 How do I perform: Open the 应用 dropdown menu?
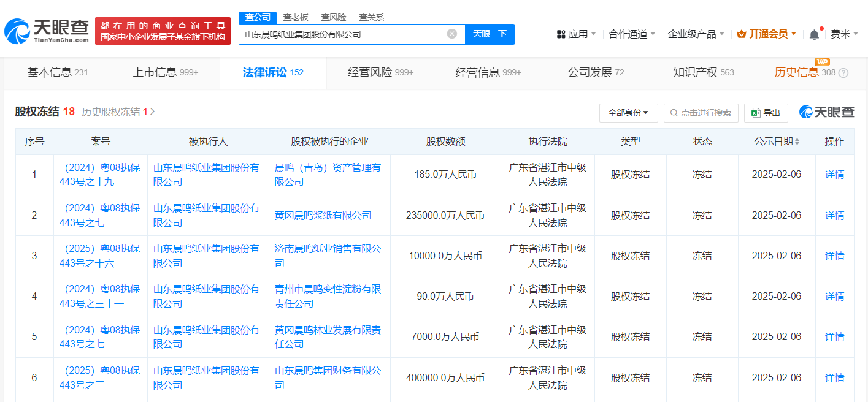(576, 34)
